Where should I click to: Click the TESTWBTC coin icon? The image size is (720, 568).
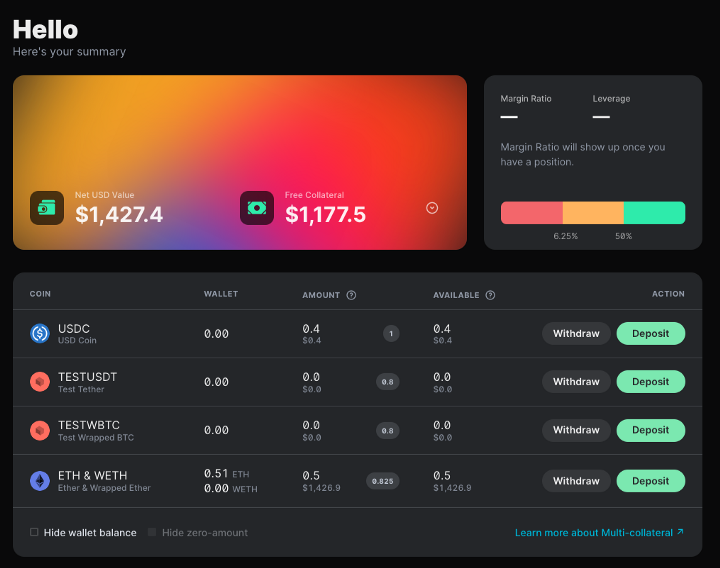click(x=40, y=430)
